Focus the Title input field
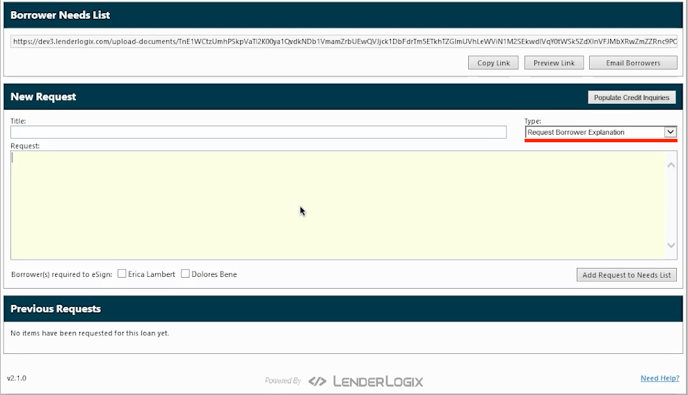The image size is (688, 395). pos(258,132)
